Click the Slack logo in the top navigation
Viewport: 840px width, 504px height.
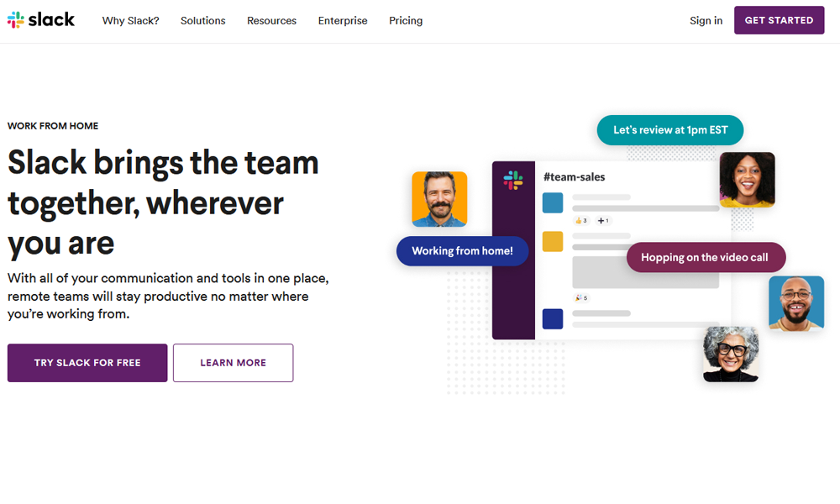pyautogui.click(x=39, y=19)
